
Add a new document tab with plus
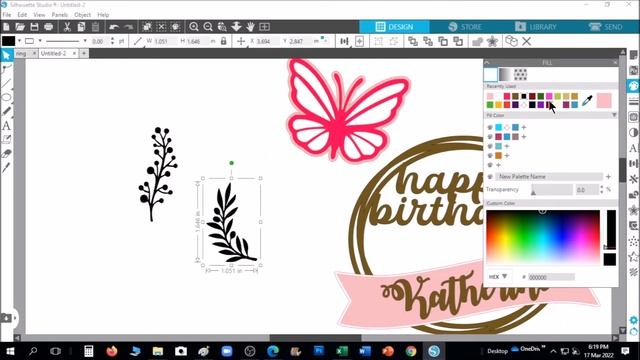pos(84,53)
